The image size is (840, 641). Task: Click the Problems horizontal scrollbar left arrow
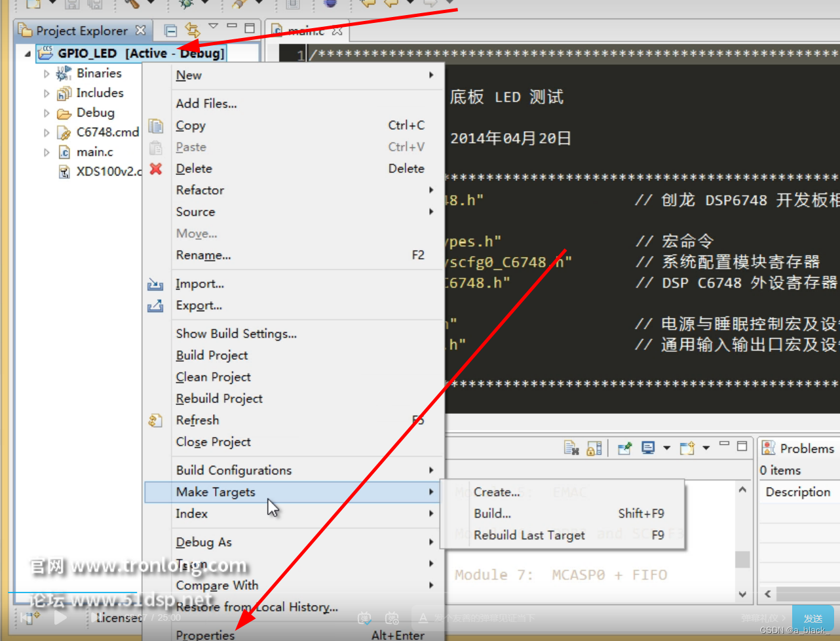[768, 594]
